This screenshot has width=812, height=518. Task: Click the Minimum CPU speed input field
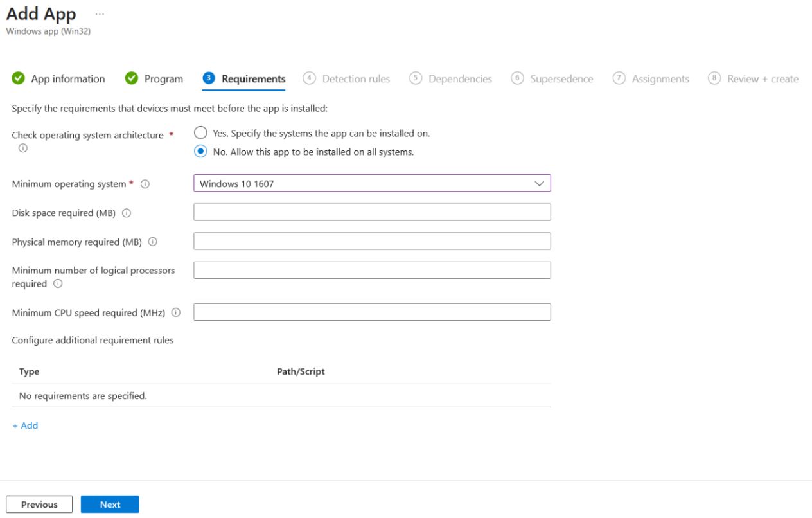coord(372,312)
